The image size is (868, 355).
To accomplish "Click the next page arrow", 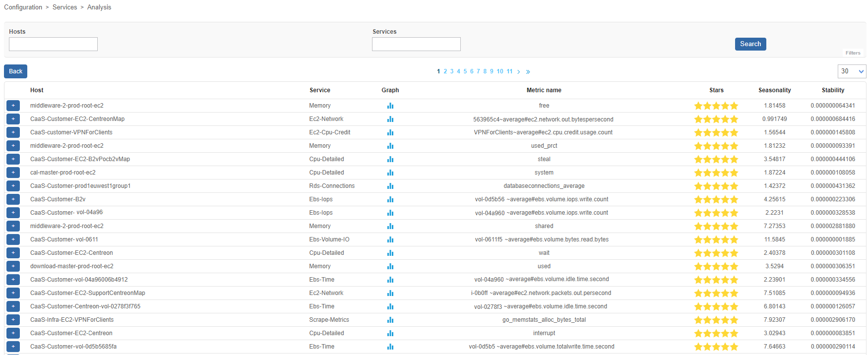I will pos(519,72).
